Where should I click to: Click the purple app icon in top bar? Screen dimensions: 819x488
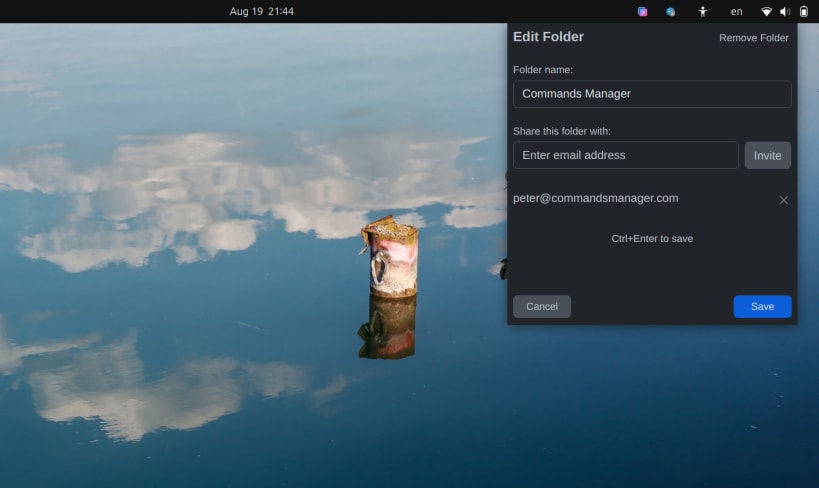642,11
